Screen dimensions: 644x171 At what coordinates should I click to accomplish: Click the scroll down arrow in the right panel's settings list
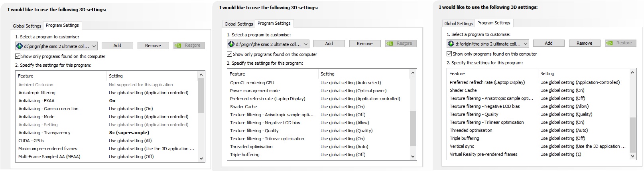[x=632, y=156]
